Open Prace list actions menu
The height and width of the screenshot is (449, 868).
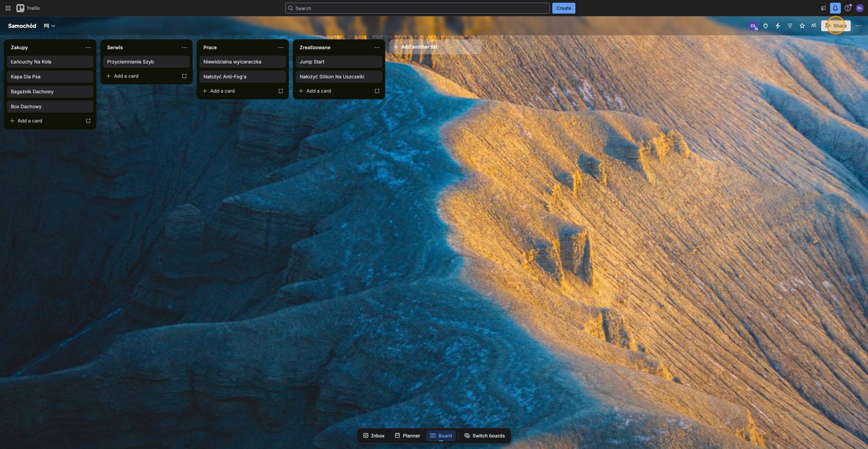(x=281, y=48)
